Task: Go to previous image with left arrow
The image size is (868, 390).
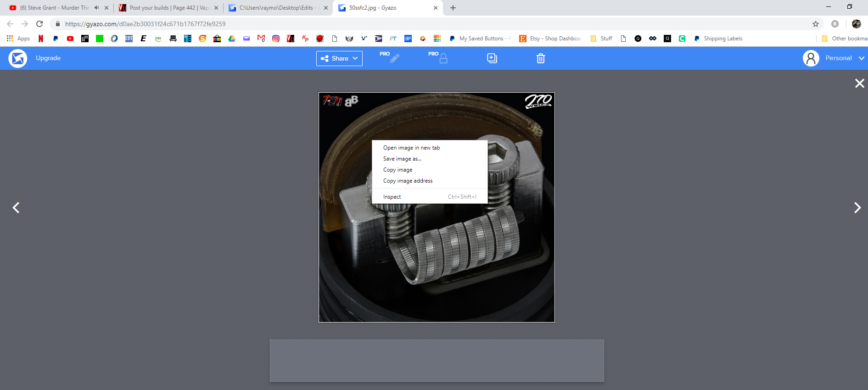Action: (x=16, y=208)
